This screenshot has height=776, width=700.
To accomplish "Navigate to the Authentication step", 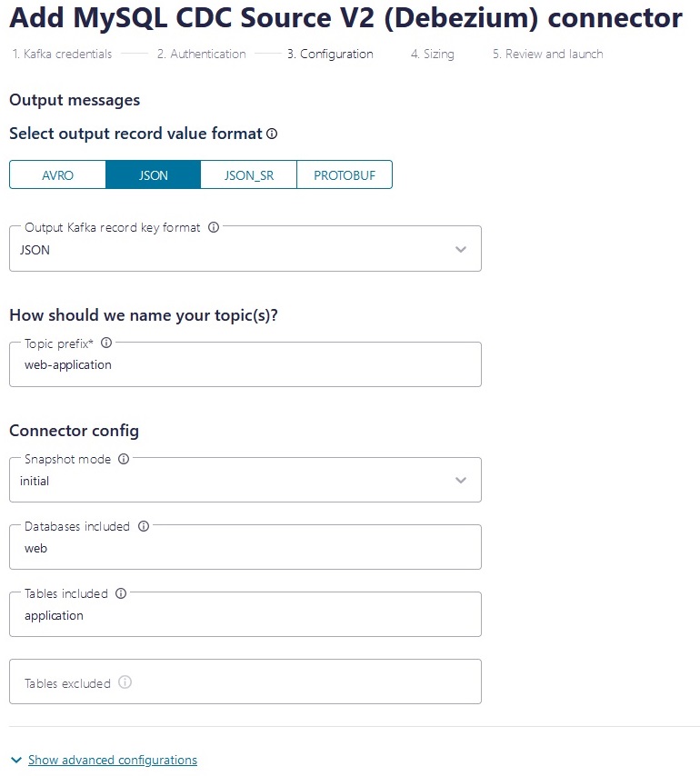I will (x=201, y=54).
